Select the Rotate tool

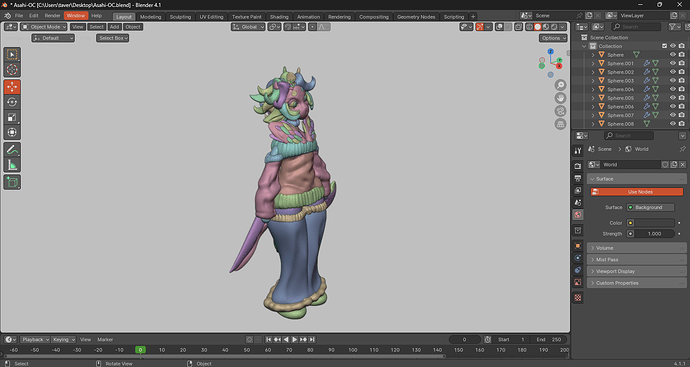pyautogui.click(x=12, y=102)
